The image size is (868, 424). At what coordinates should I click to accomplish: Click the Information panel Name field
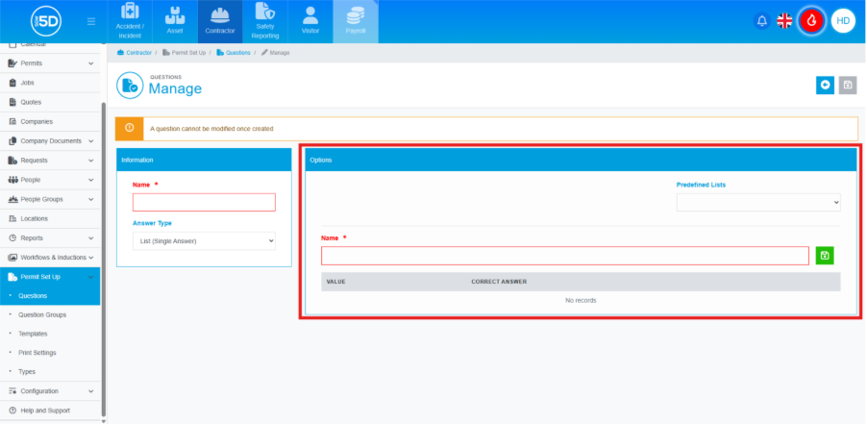point(204,202)
